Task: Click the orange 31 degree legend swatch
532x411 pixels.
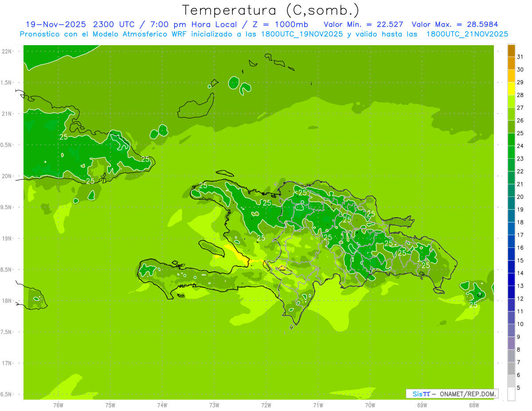Action: pos(511,51)
